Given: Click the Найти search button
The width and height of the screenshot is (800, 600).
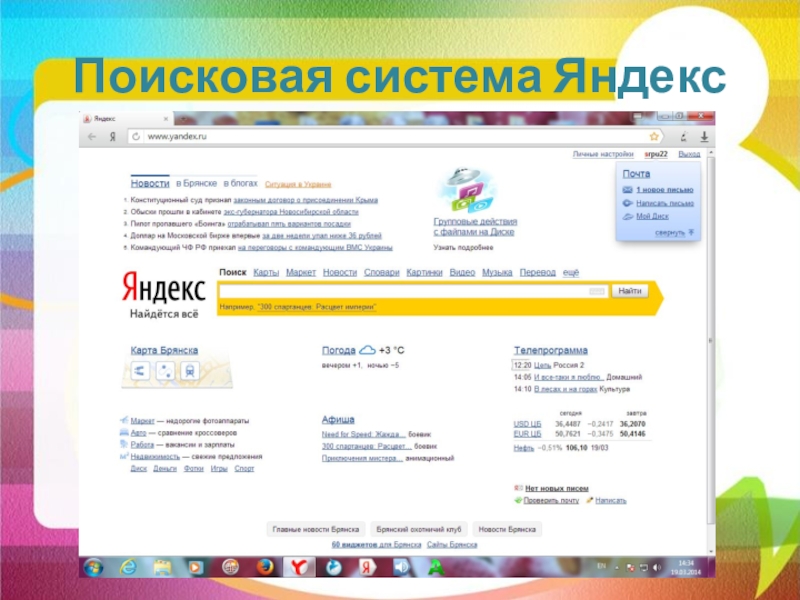Looking at the screenshot, I should pos(630,291).
